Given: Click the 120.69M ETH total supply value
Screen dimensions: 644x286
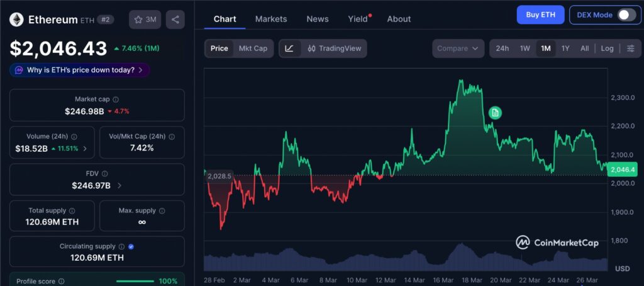Looking at the screenshot, I should (x=52, y=222).
